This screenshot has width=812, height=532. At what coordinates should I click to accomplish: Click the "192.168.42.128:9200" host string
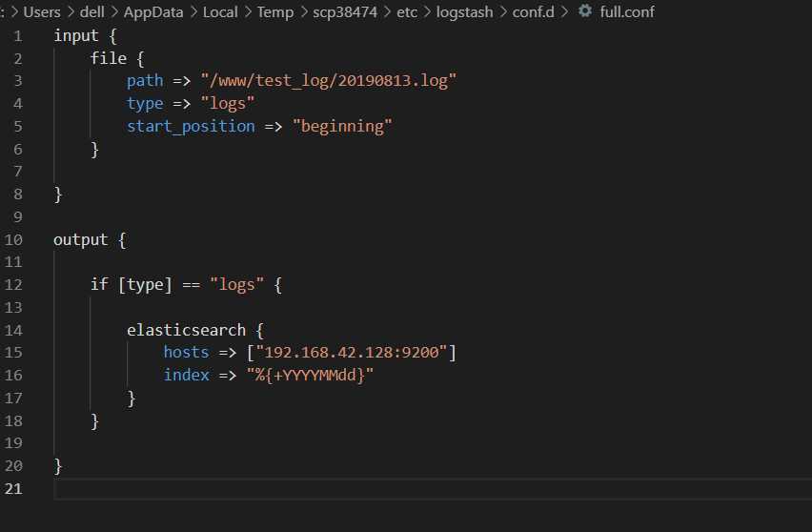351,352
